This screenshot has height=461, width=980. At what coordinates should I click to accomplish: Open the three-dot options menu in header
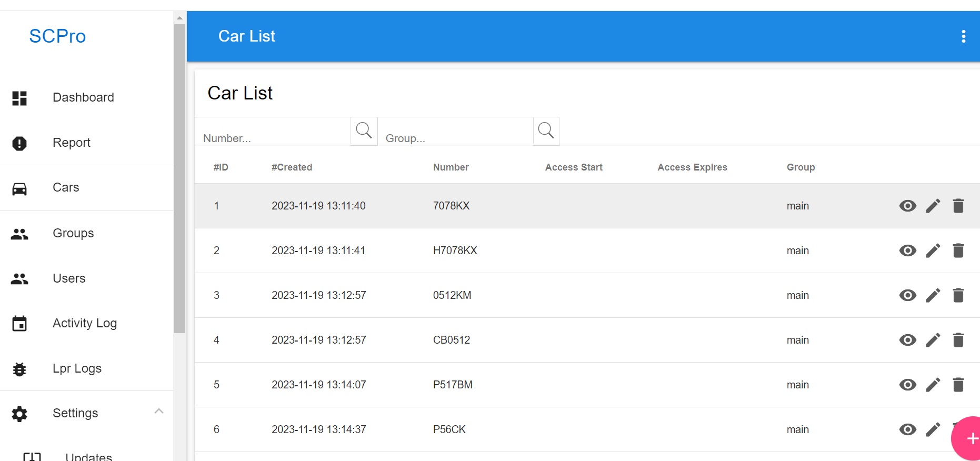963,36
